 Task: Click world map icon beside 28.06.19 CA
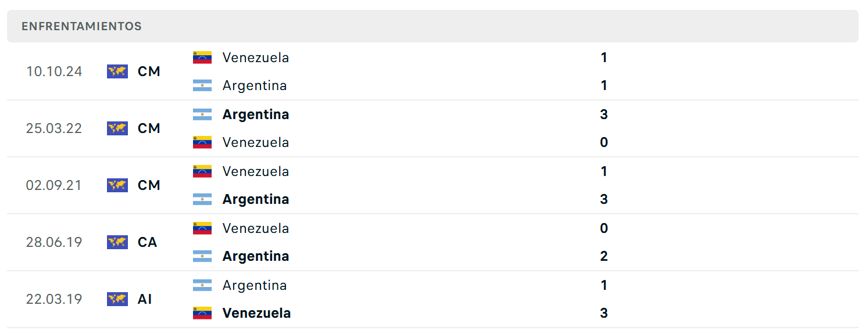coord(117,242)
